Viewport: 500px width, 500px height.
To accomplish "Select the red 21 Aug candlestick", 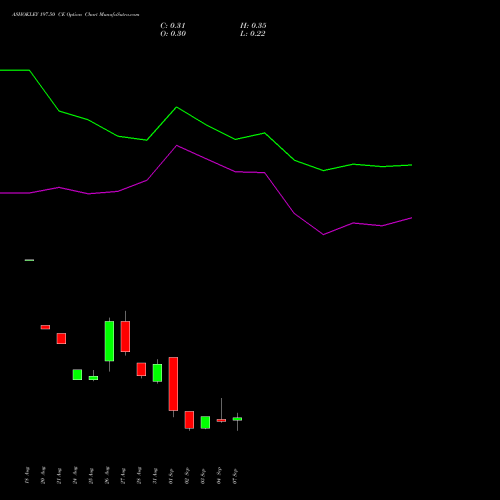I will point(61,338).
